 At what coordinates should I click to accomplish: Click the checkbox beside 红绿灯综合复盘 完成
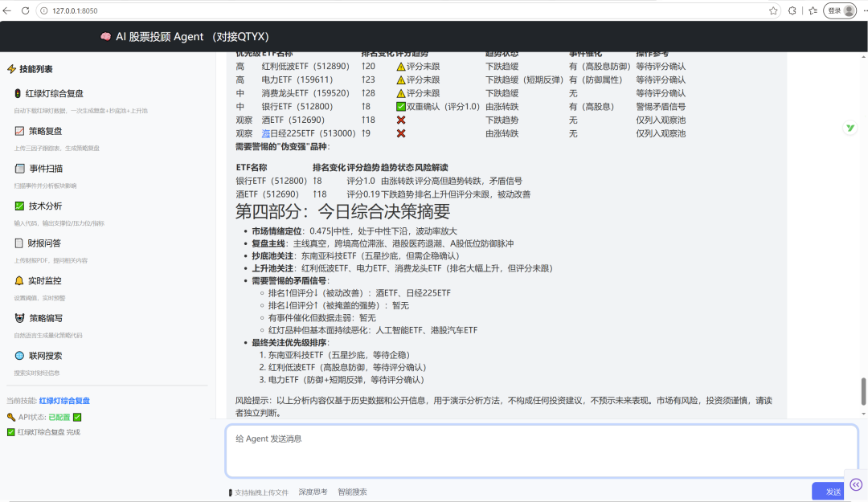click(10, 432)
